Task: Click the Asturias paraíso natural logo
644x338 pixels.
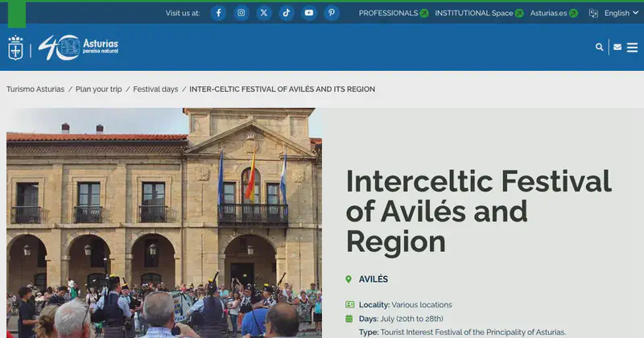Action: (78, 47)
